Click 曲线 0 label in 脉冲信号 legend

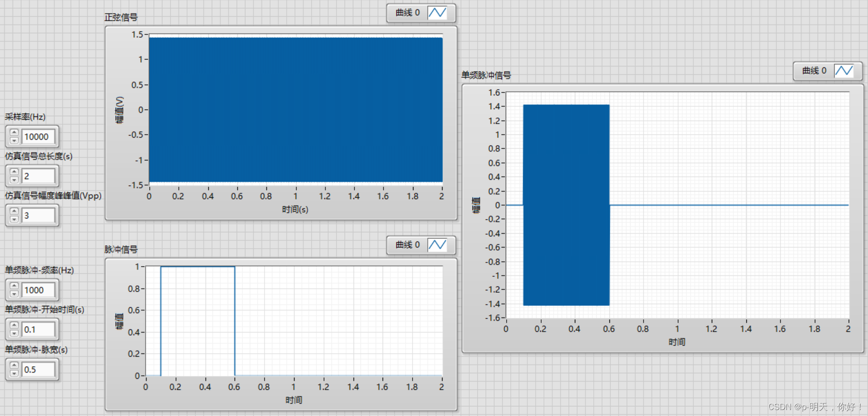407,245
